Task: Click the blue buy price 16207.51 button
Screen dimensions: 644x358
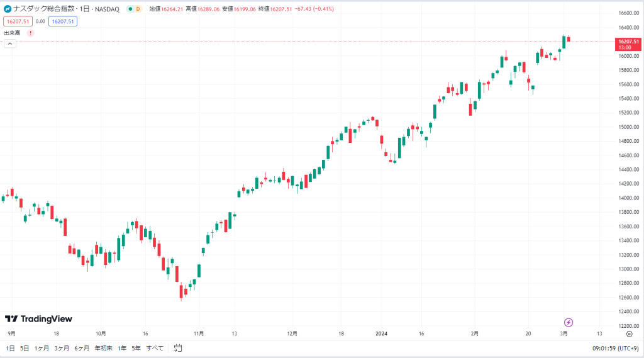Action: (63, 21)
